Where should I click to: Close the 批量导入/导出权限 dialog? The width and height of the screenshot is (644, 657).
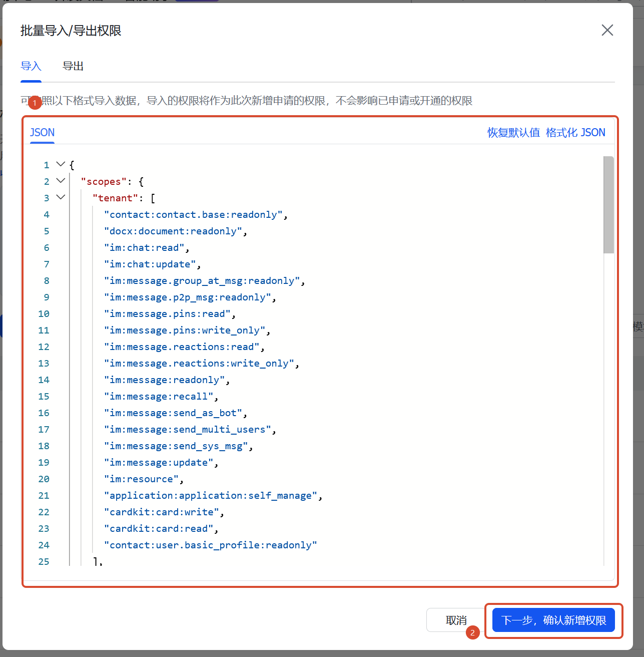[x=607, y=30]
